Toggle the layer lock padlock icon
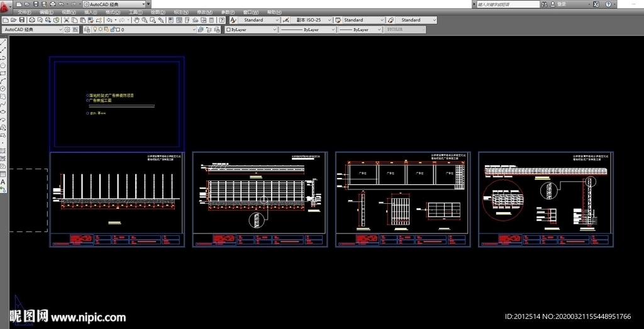The width and height of the screenshot is (644, 329). [x=112, y=30]
